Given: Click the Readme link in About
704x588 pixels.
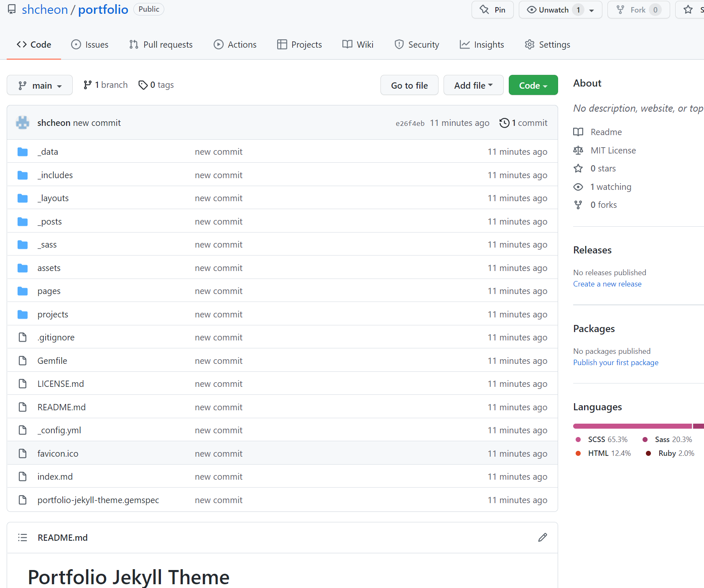Looking at the screenshot, I should 606,132.
